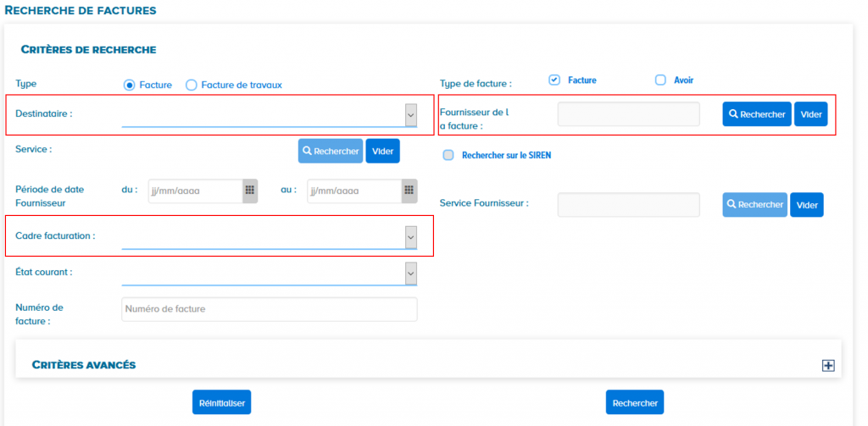Open calendar picker for the 'du' start date
Viewport: 868px width, 426px height.
pos(250,191)
